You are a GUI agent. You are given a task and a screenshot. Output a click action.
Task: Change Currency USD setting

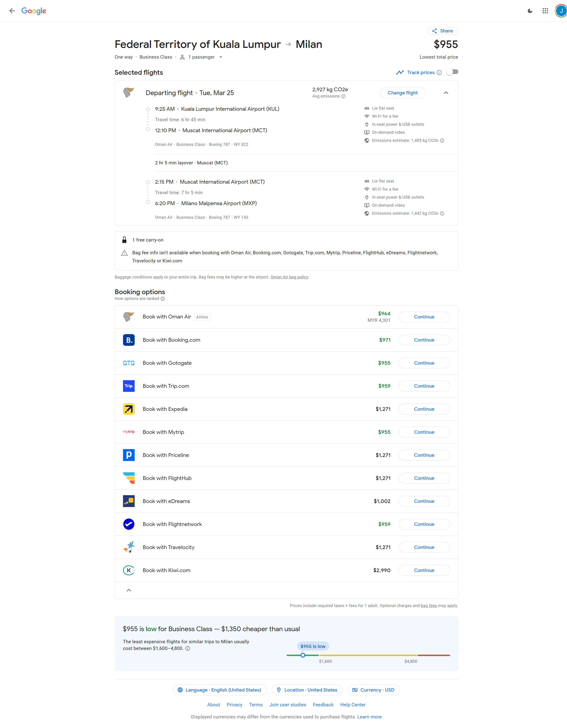pos(373,690)
